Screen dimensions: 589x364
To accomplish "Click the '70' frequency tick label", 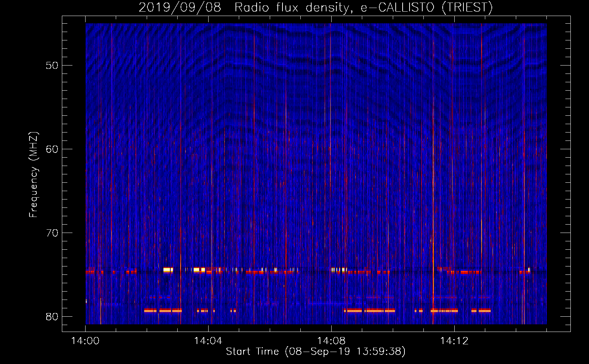I will pos(52,233).
